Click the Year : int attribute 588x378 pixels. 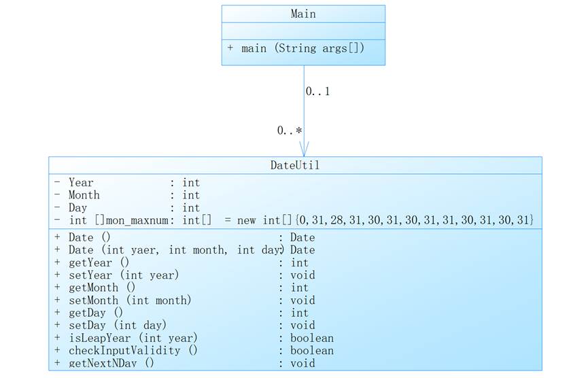[127, 183]
